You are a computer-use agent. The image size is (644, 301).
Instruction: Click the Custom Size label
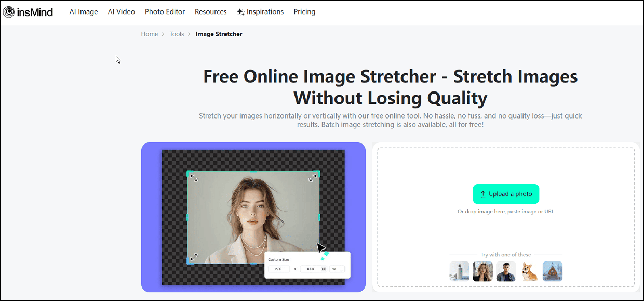278,259
